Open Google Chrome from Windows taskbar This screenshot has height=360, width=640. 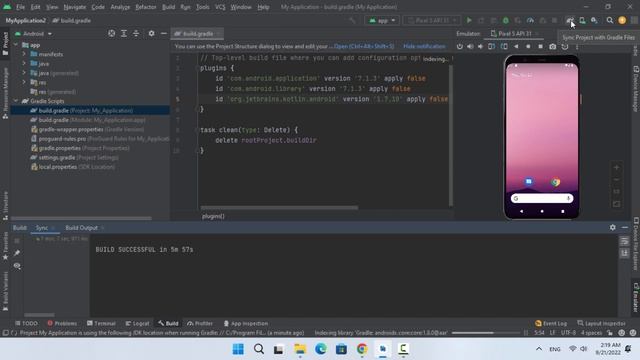(362, 349)
